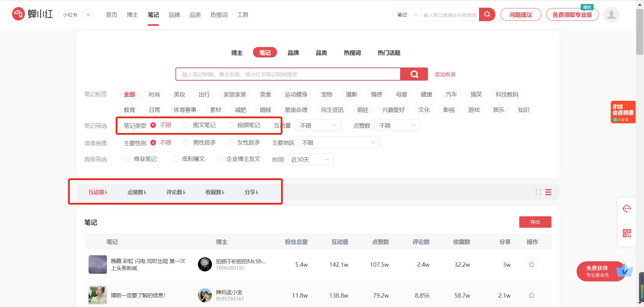Click the big red search button under tabs
644x307 pixels.
(414, 74)
